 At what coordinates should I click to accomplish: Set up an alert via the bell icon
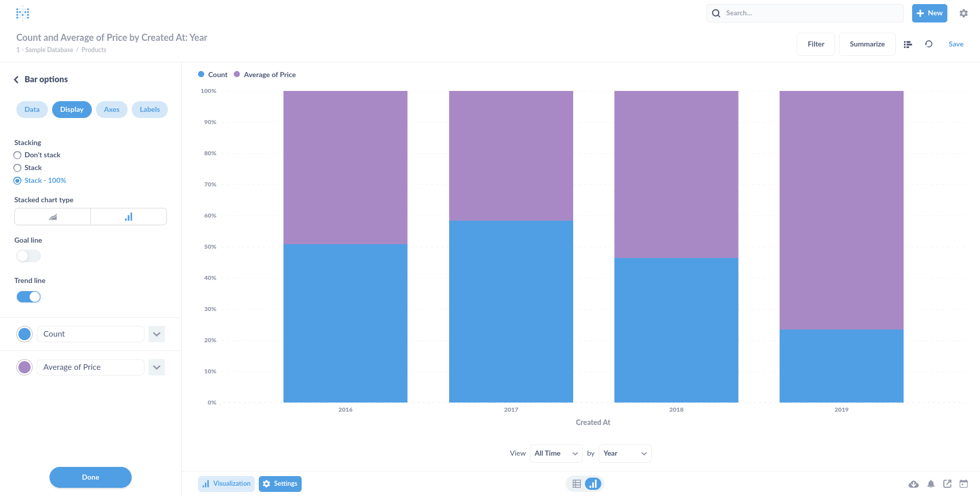pos(930,484)
